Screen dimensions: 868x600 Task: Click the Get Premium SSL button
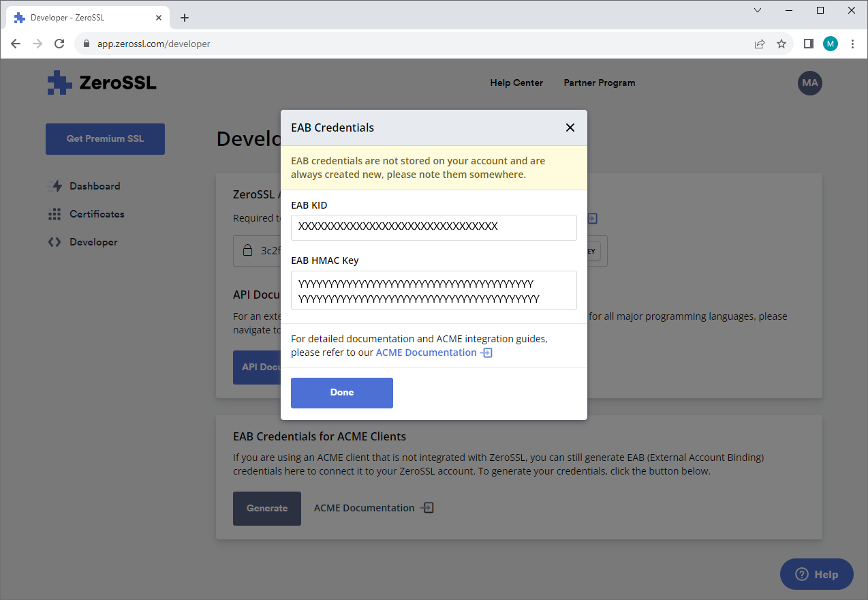tap(105, 138)
